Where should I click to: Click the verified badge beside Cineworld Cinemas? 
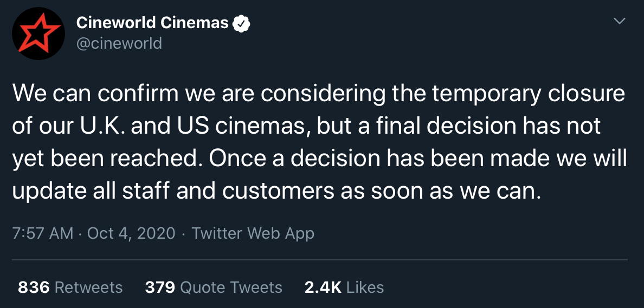click(242, 23)
